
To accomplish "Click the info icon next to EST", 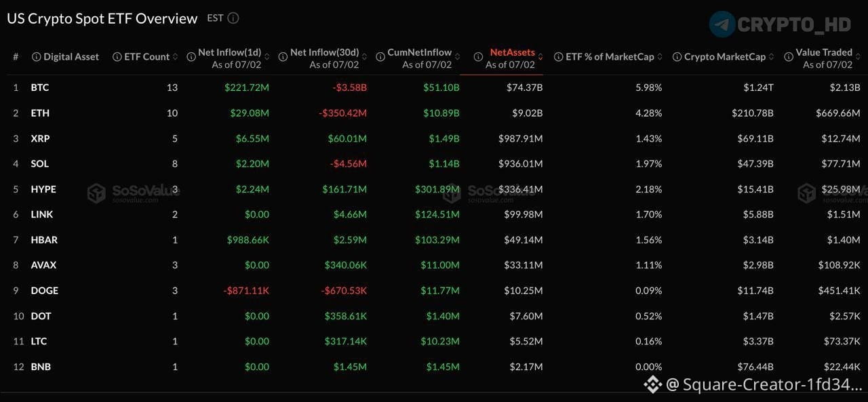I will tap(233, 18).
